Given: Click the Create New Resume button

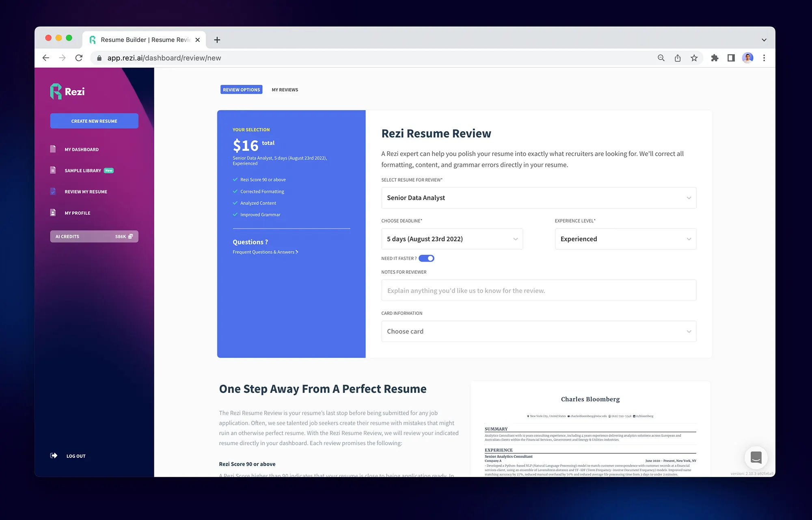Looking at the screenshot, I should [94, 121].
